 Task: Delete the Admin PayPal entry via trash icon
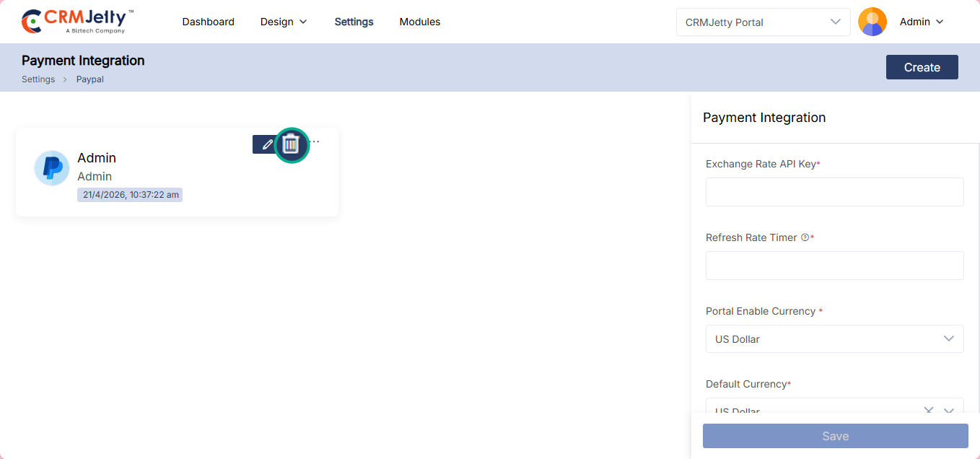pos(291,144)
